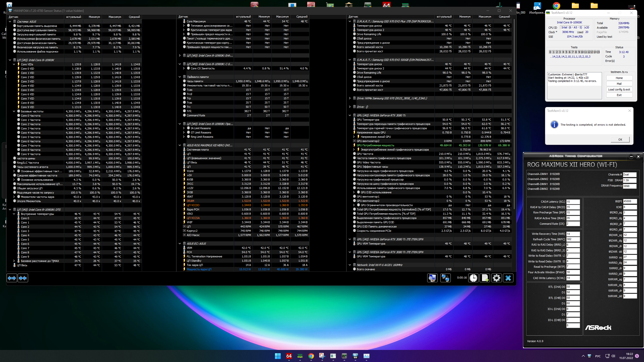Click the Load config & exit button
The image size is (644, 362).
coord(619,89)
